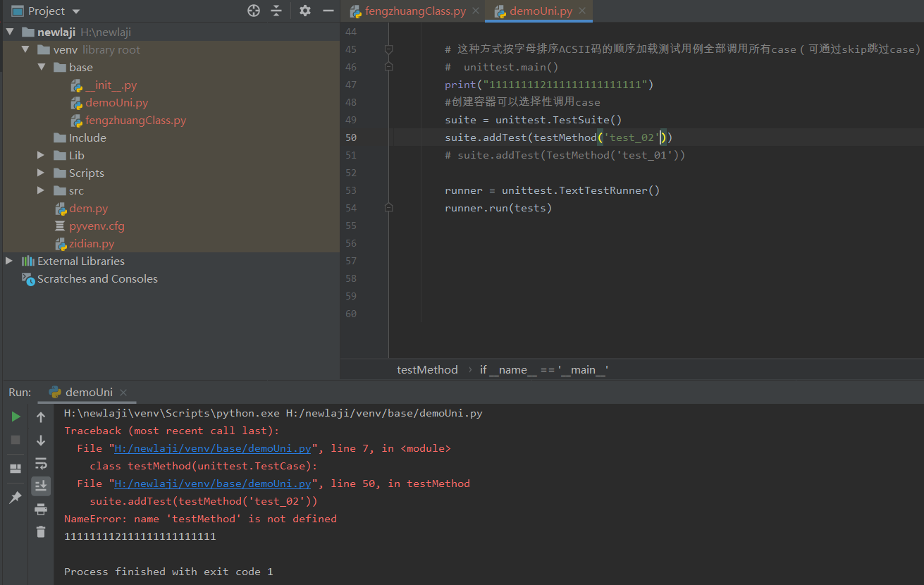Clear console with trash icon
This screenshot has width=924, height=585.
pos(41,531)
